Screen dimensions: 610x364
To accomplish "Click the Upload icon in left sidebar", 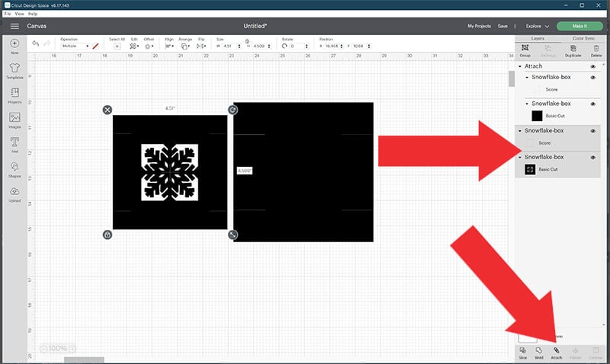I will tap(15, 194).
